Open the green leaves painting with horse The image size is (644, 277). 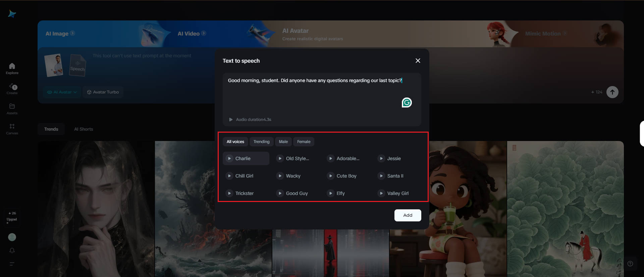click(x=566, y=209)
